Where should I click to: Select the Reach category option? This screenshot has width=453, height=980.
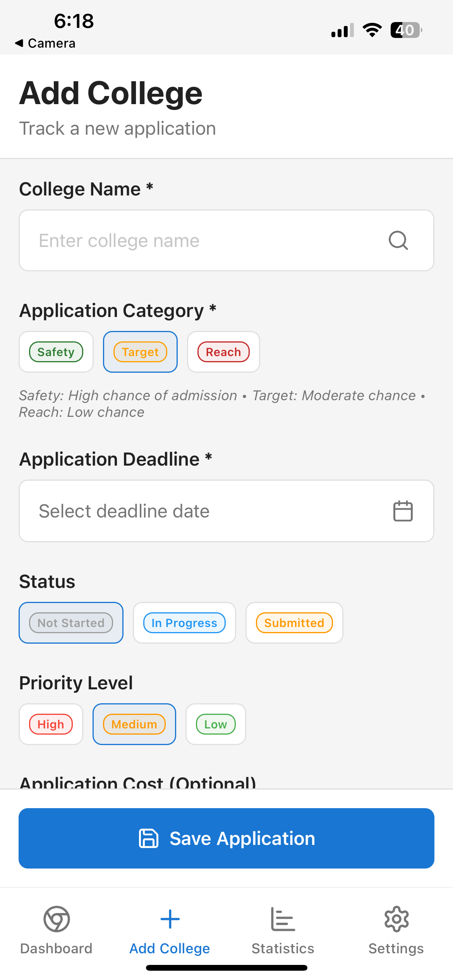[223, 352]
